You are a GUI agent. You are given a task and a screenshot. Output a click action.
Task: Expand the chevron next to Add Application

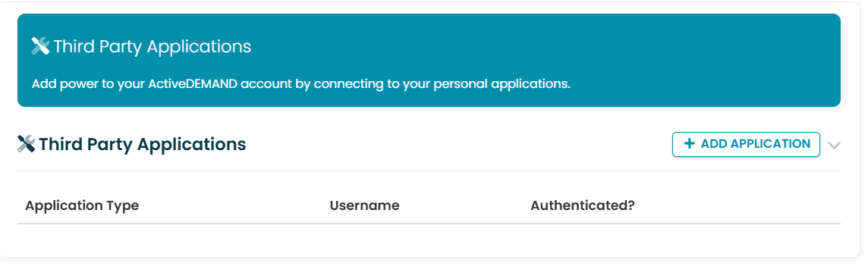(834, 145)
